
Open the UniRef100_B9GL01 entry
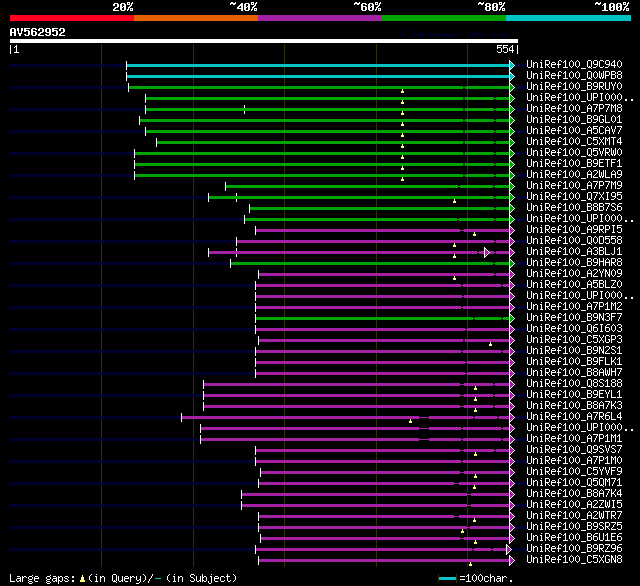point(574,120)
